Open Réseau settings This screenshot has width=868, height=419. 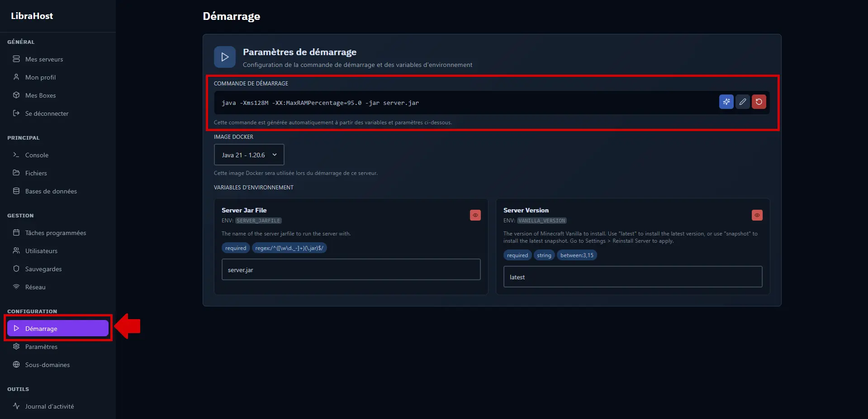click(x=35, y=287)
